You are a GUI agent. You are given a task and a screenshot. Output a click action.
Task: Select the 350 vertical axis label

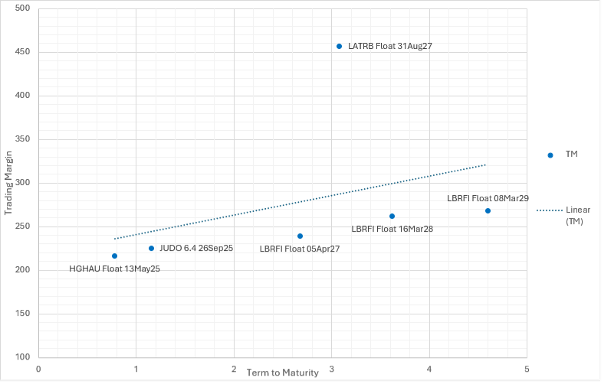pyautogui.click(x=22, y=139)
